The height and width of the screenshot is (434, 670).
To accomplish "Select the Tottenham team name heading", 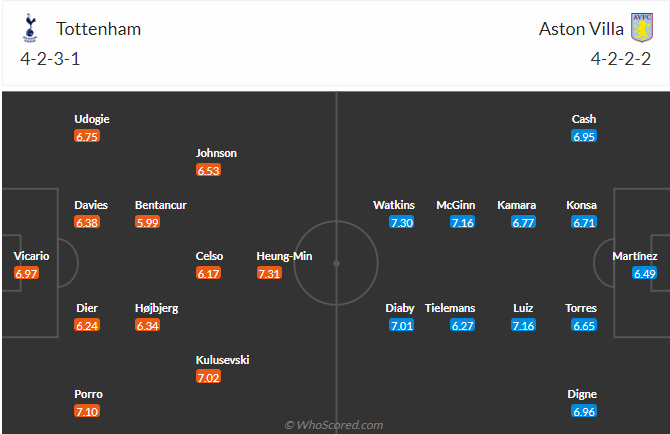I will (x=98, y=29).
